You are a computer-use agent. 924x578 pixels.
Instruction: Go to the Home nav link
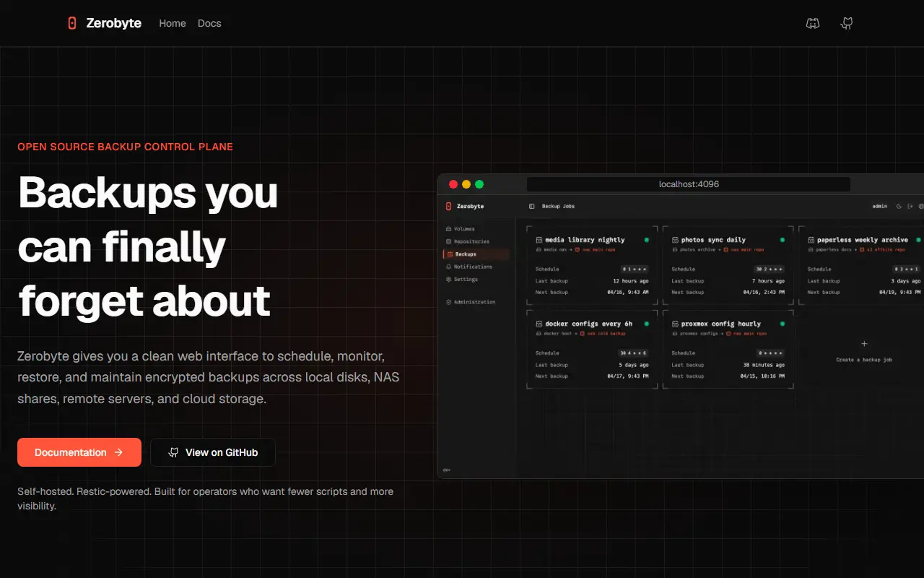point(173,23)
